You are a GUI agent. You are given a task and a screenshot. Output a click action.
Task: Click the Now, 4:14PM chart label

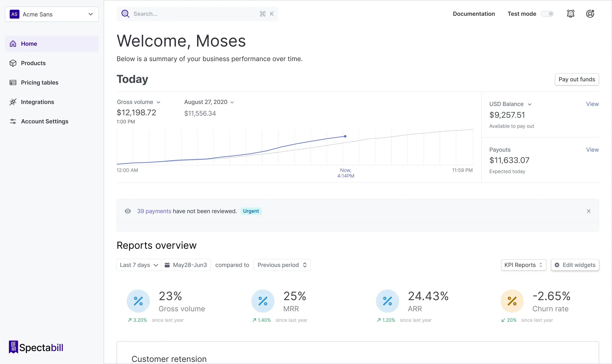[346, 173]
